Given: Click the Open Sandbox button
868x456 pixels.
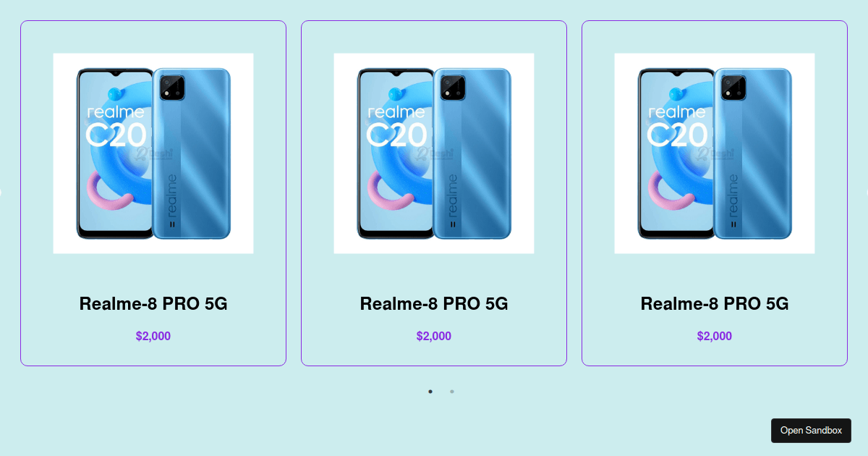Looking at the screenshot, I should click(x=811, y=431).
